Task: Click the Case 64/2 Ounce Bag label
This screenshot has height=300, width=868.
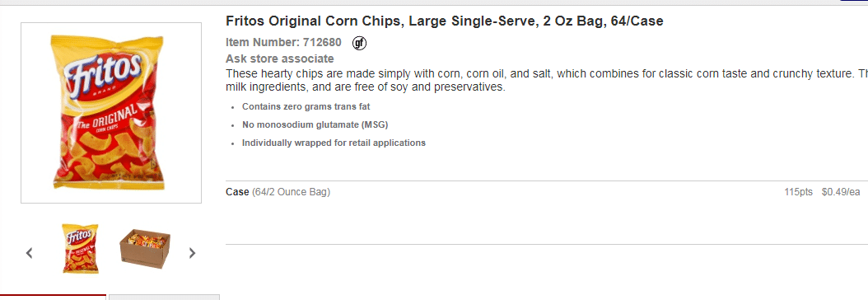Action: coord(278,192)
